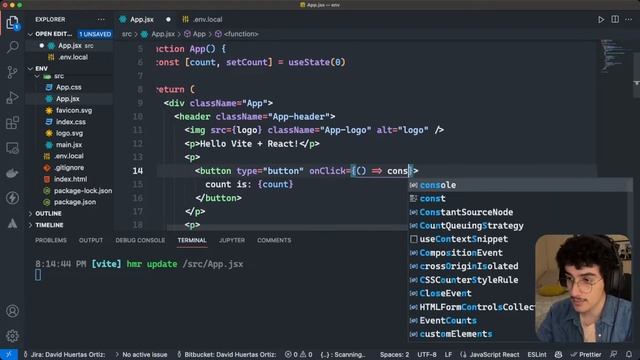Expand the Timeline section
Image resolution: width=640 pixels, height=360 pixels.
click(30, 225)
